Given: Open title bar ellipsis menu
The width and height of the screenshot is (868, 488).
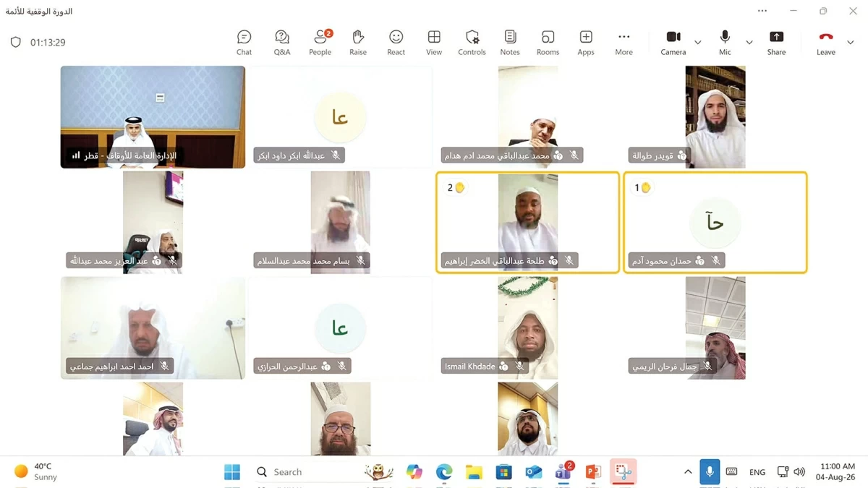Looking at the screenshot, I should (x=762, y=11).
